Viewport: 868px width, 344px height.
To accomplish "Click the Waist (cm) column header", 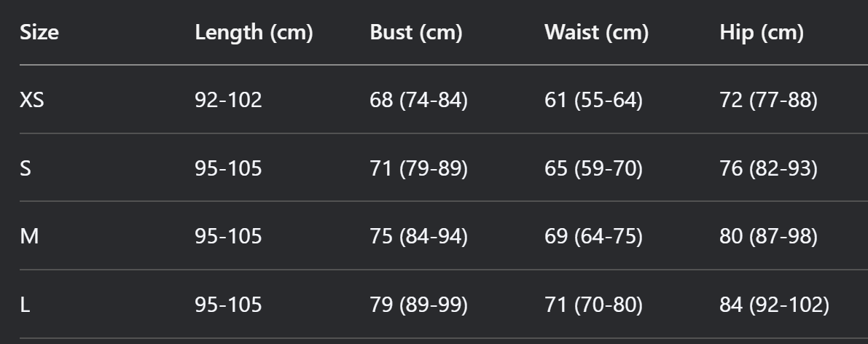I will tap(597, 32).
